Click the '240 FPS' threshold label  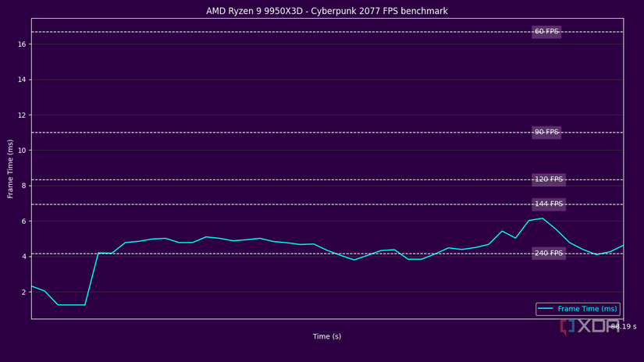549,254
